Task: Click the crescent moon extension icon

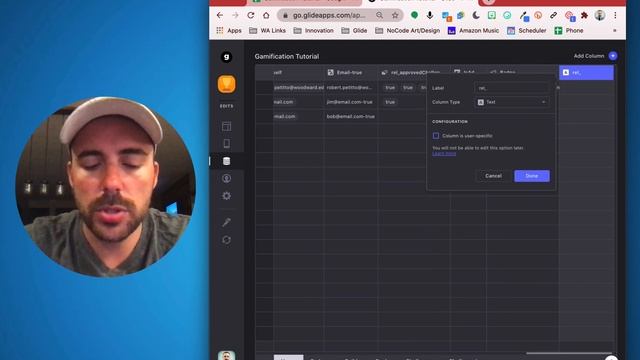Action: tap(476, 16)
